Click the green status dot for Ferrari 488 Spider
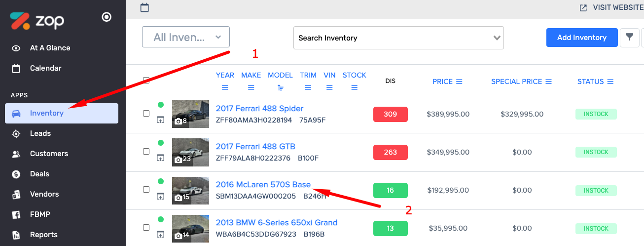This screenshot has width=644, height=246. 161,105
